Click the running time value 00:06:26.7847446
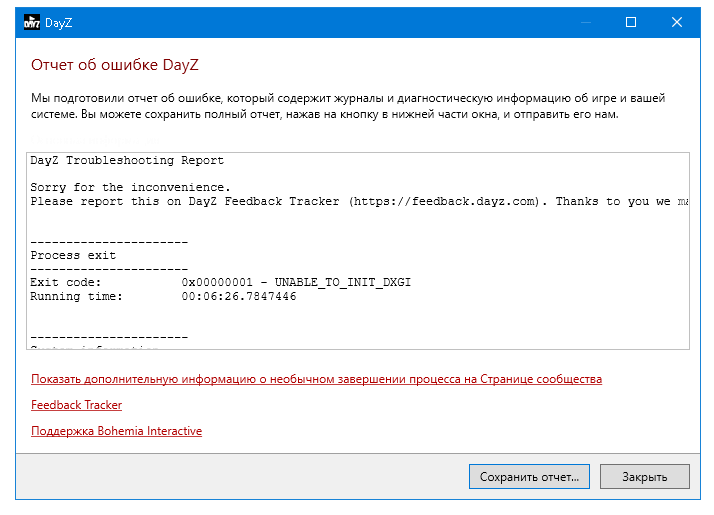 click(239, 296)
